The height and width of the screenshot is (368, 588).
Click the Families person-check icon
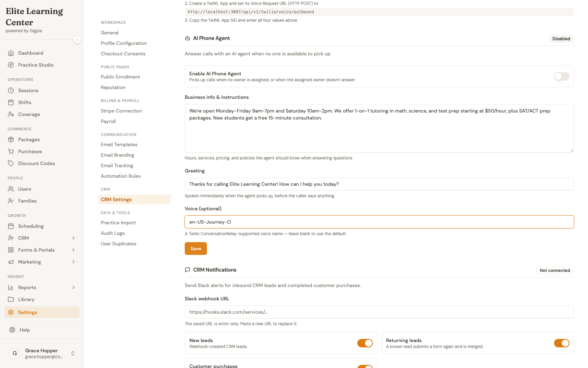11,201
